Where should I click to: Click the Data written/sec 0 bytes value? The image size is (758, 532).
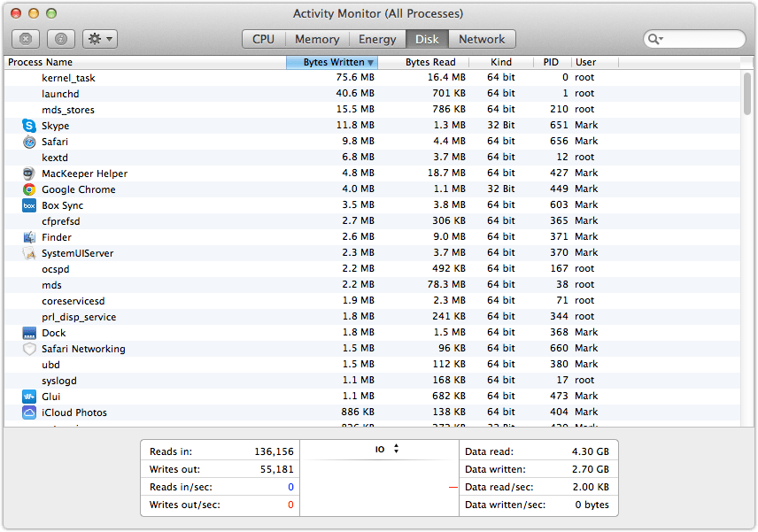(592, 505)
